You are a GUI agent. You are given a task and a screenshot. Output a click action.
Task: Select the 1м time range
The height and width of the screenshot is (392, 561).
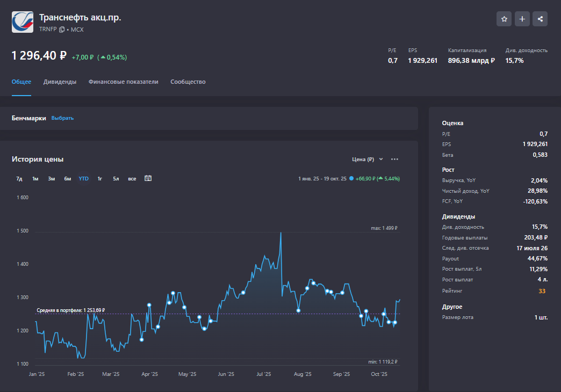click(x=35, y=179)
